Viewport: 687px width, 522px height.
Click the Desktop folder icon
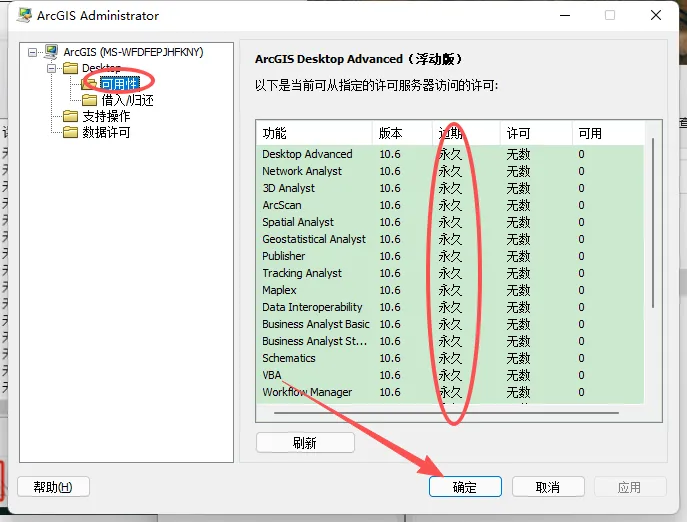tap(70, 68)
